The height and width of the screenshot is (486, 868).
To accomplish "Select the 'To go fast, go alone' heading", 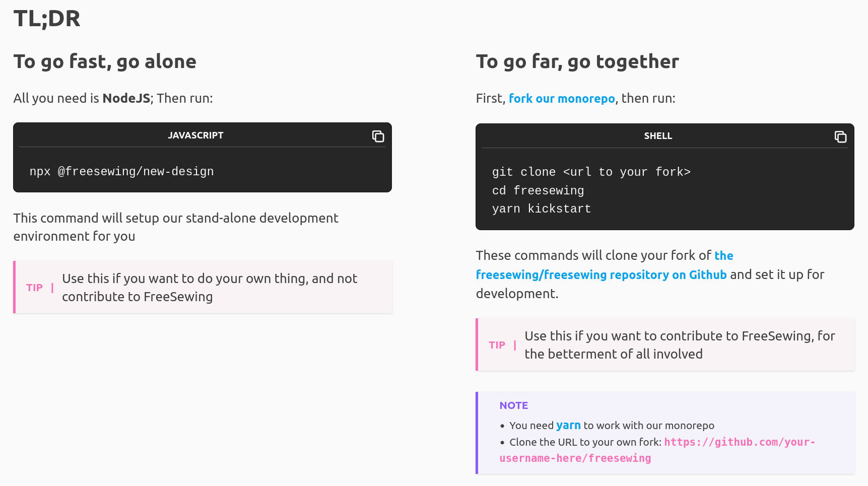I will coord(105,61).
